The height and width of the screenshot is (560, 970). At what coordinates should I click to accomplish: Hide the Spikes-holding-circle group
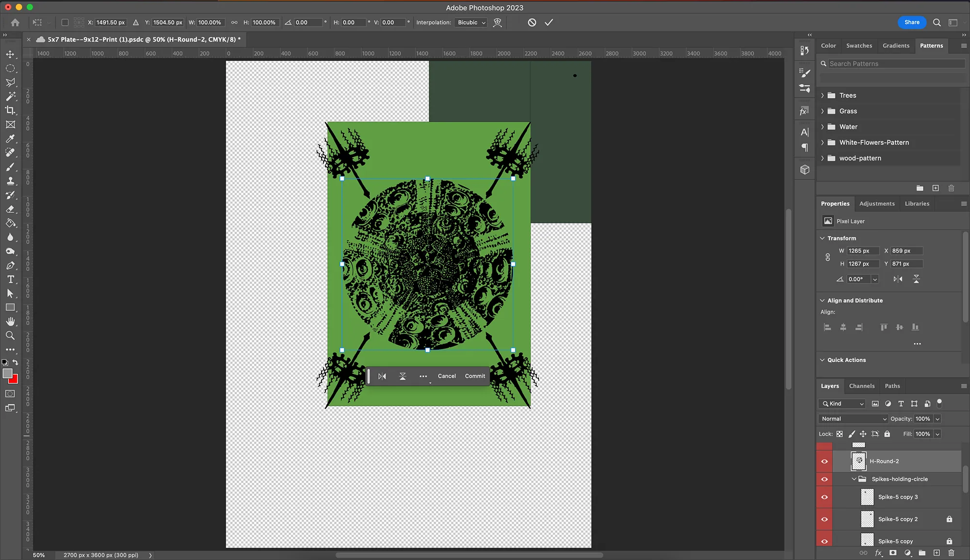click(x=824, y=479)
